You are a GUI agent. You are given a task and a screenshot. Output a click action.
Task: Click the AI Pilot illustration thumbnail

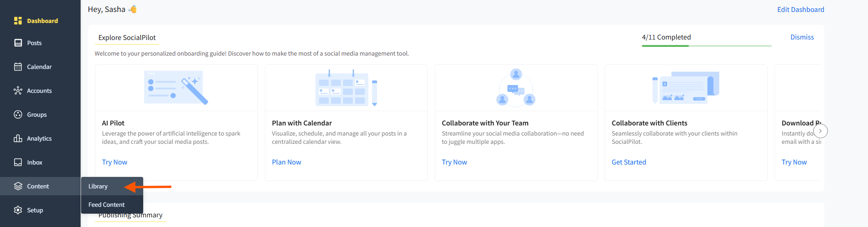click(x=176, y=87)
